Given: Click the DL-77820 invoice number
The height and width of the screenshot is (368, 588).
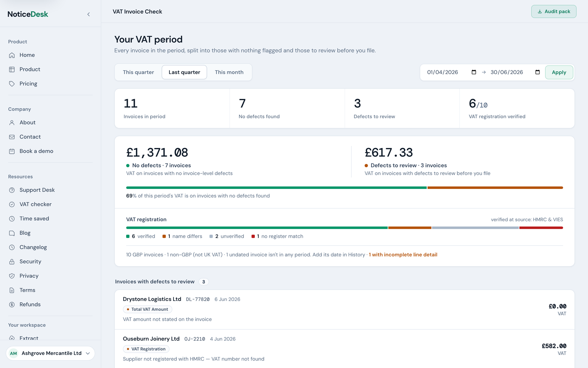Looking at the screenshot, I should [x=198, y=299].
